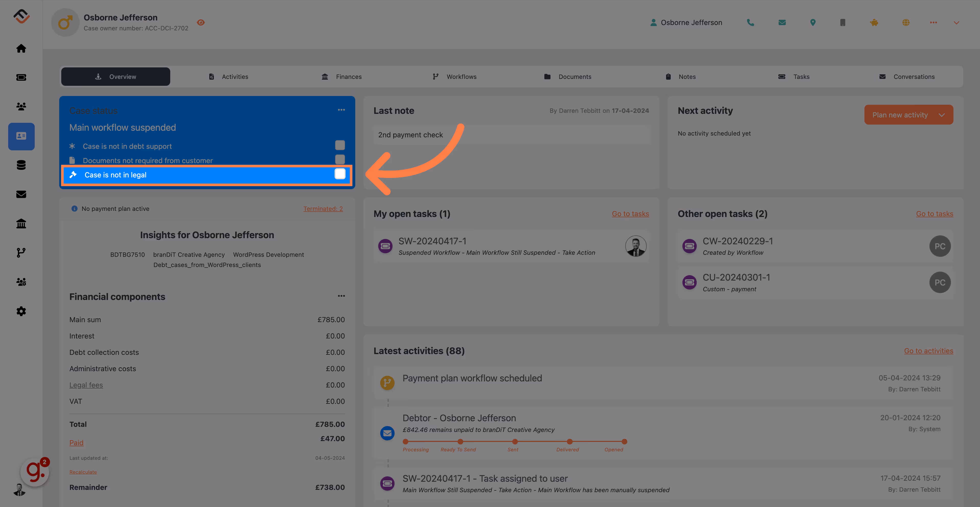Image resolution: width=980 pixels, height=507 pixels.
Task: Tick 'Documents not required from customer' checkbox
Action: coord(340,159)
